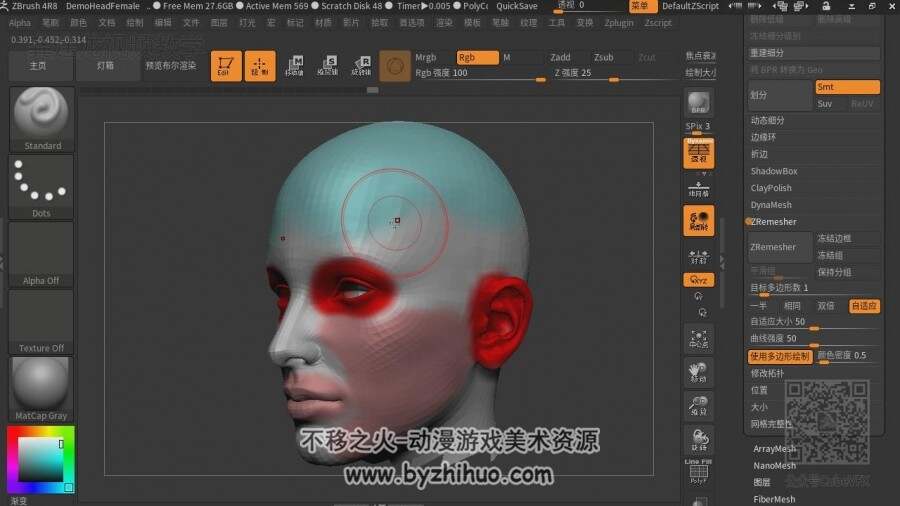Click the L.Sym icon
Screen dimensions: 900x506
699,256
